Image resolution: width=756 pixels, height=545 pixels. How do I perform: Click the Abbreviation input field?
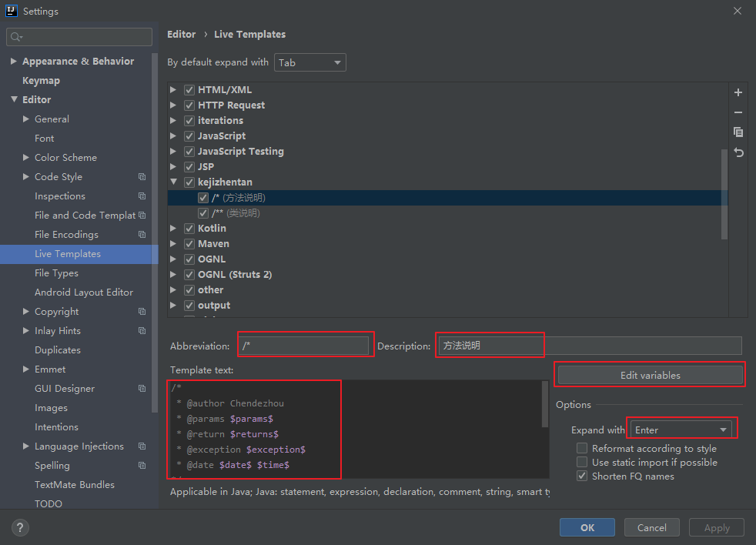(305, 346)
